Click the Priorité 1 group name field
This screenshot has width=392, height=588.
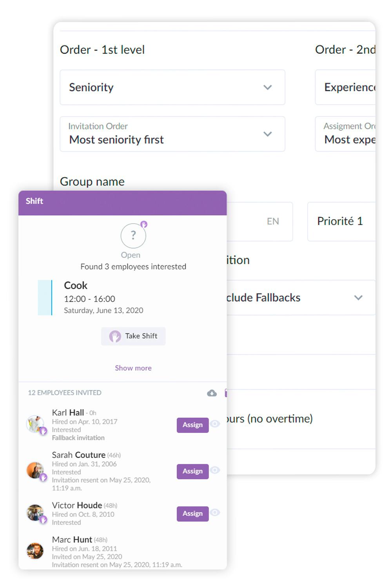tap(341, 221)
